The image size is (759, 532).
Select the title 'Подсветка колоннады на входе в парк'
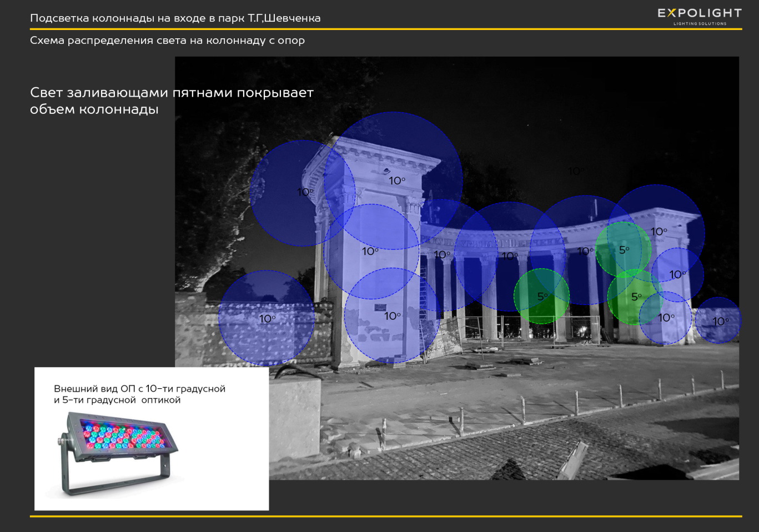point(138,18)
